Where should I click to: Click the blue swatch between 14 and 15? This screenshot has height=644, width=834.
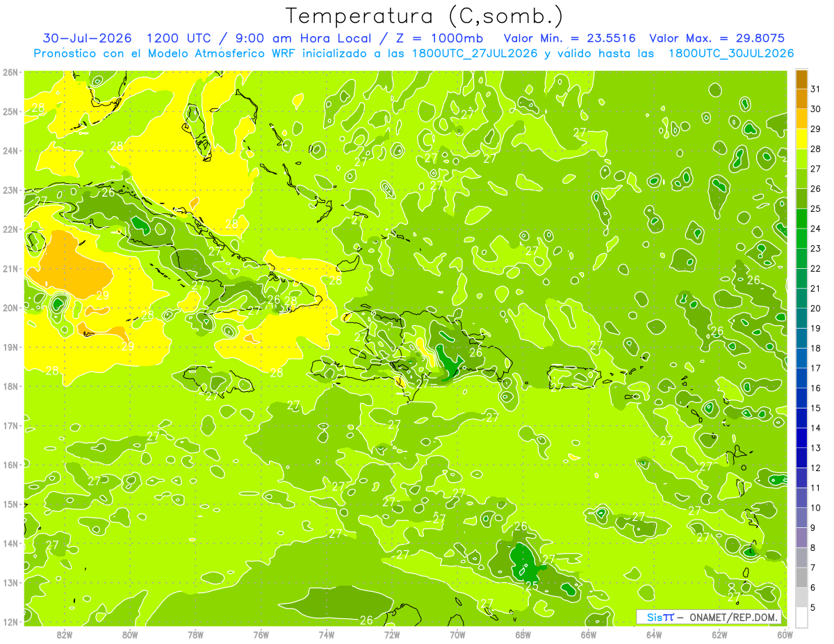point(801,418)
